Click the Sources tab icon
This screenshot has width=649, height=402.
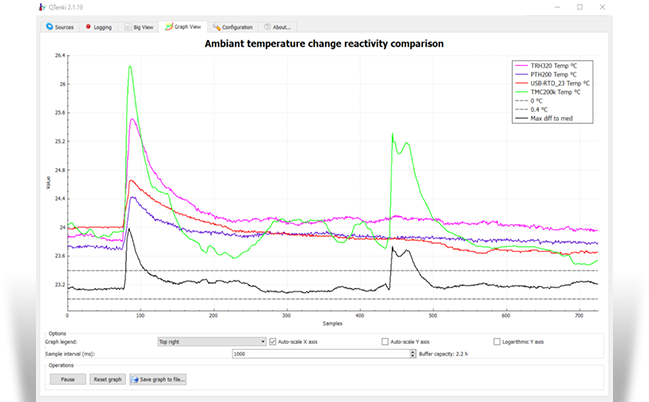(x=47, y=27)
